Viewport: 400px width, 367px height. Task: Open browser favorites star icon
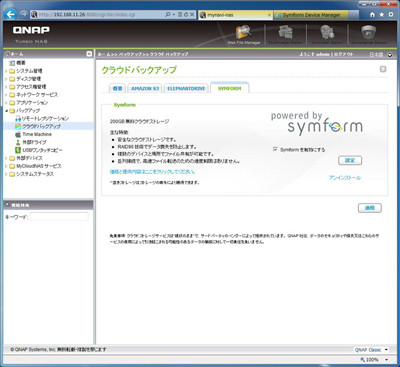[x=382, y=15]
